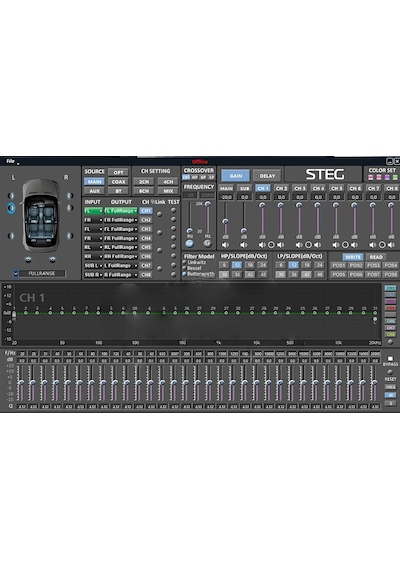Choose the COAX source button
This screenshot has height=570, width=400.
click(119, 181)
